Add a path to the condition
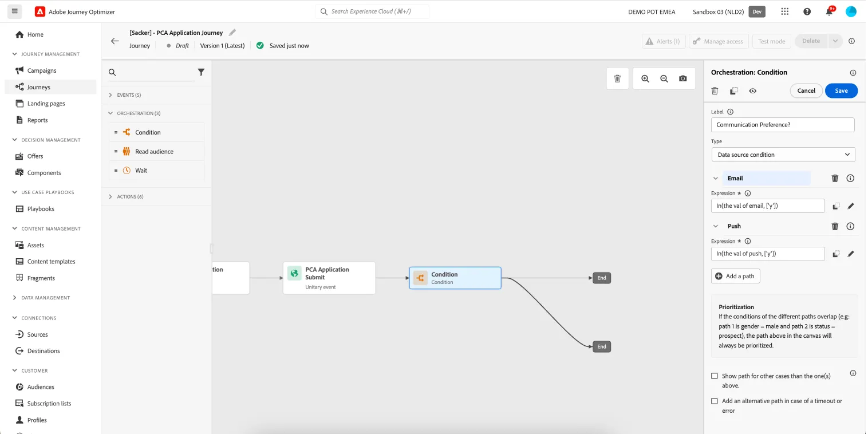Screen dimensions: 868x434 click(736, 276)
